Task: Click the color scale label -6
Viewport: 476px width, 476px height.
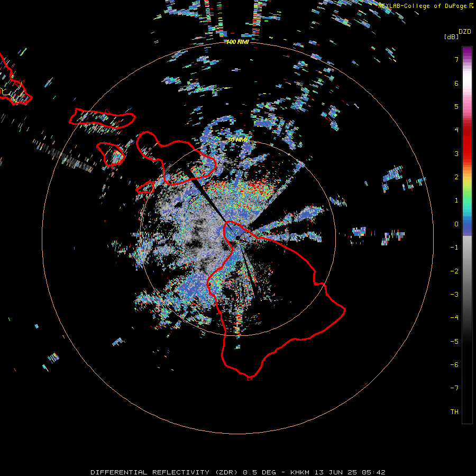Action: click(x=454, y=365)
